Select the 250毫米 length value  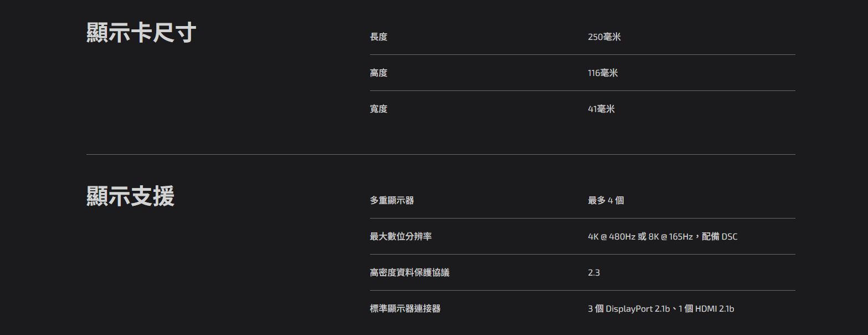[604, 37]
